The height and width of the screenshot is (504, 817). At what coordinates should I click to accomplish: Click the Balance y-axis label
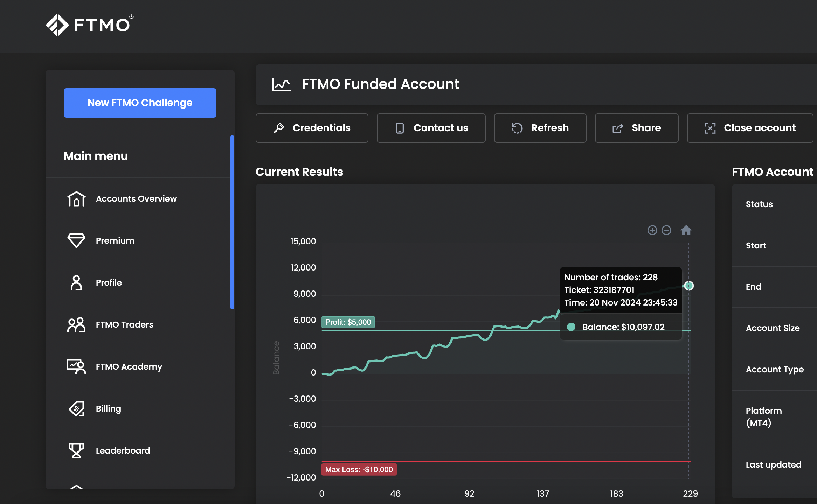tap(276, 358)
